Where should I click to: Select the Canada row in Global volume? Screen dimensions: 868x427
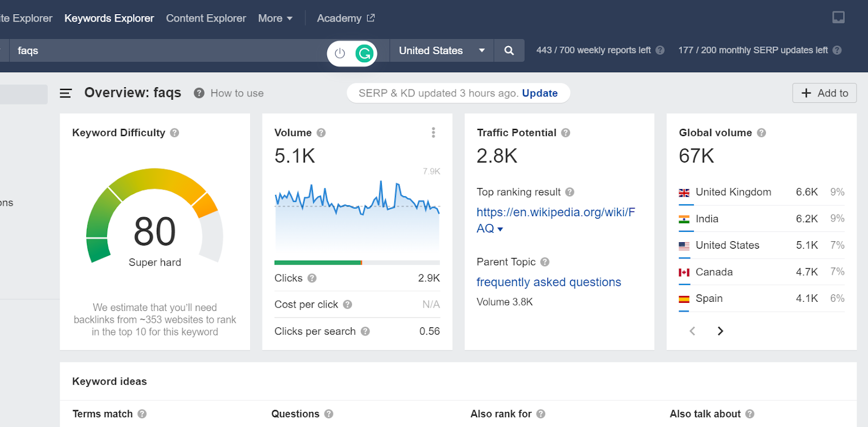click(x=762, y=272)
